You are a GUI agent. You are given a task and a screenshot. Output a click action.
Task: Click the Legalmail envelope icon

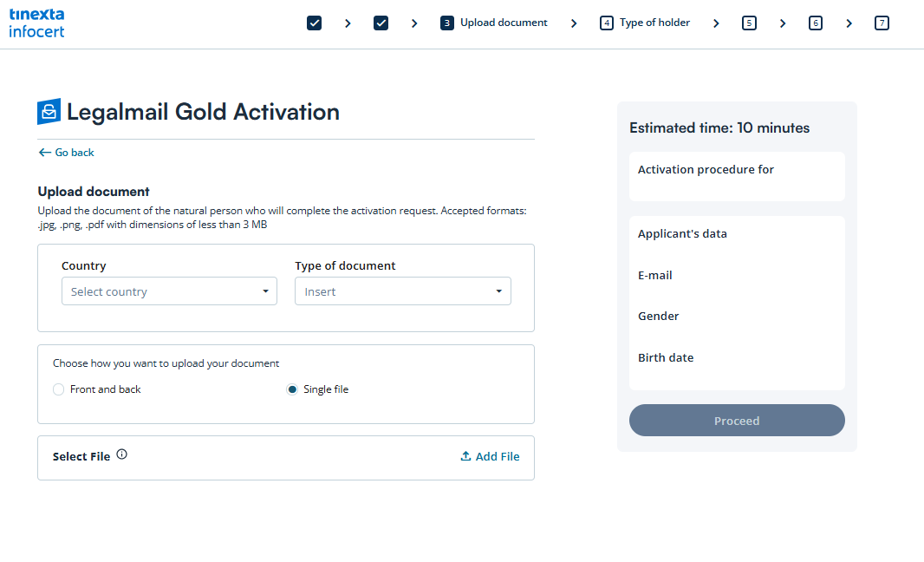click(49, 112)
